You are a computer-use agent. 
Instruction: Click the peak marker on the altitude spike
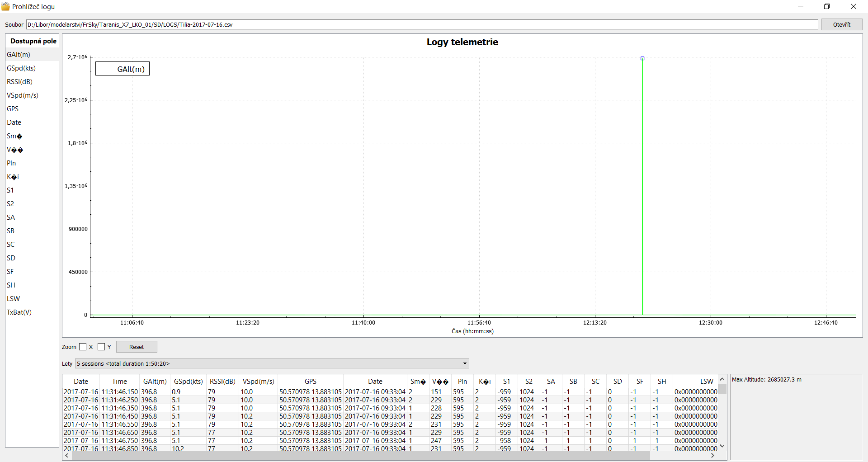[642, 58]
